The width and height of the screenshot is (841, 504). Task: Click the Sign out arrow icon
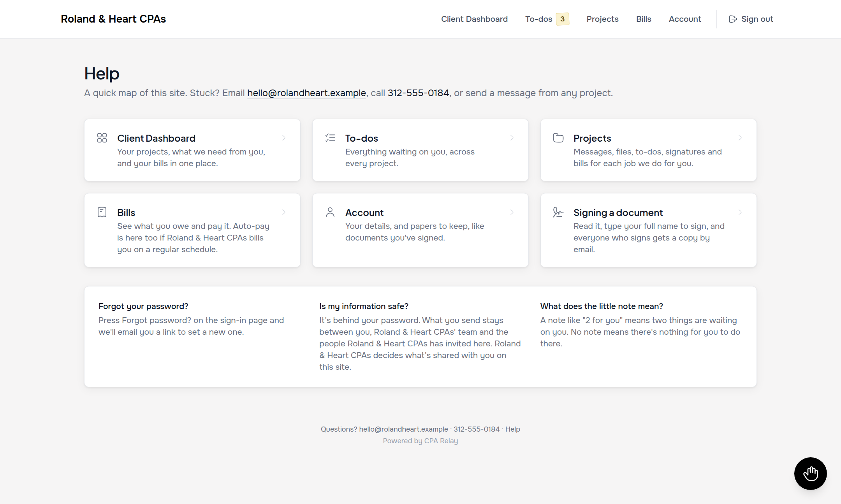733,19
